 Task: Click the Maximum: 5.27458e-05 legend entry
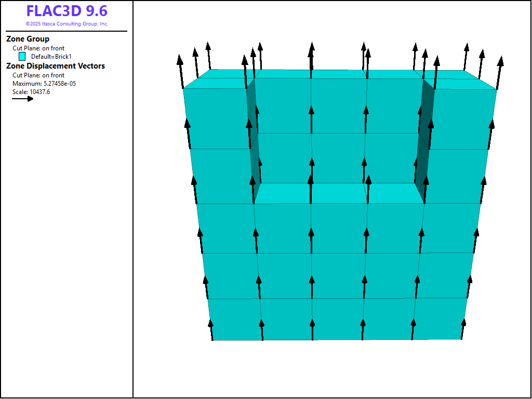pos(44,84)
